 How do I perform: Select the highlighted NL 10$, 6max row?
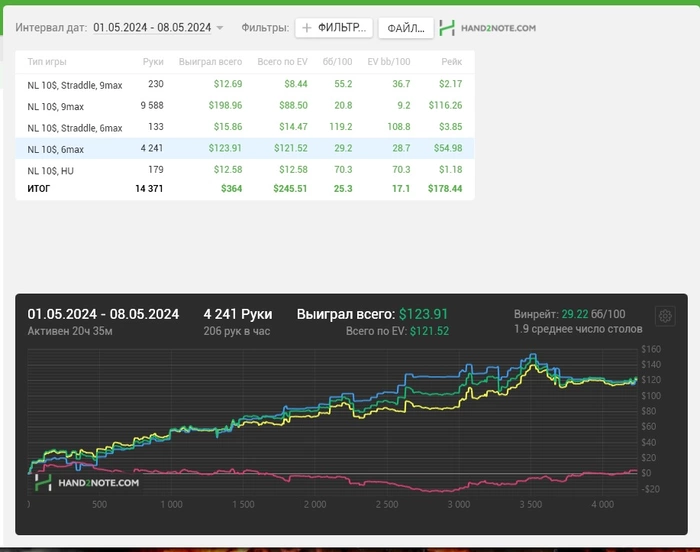(245, 148)
